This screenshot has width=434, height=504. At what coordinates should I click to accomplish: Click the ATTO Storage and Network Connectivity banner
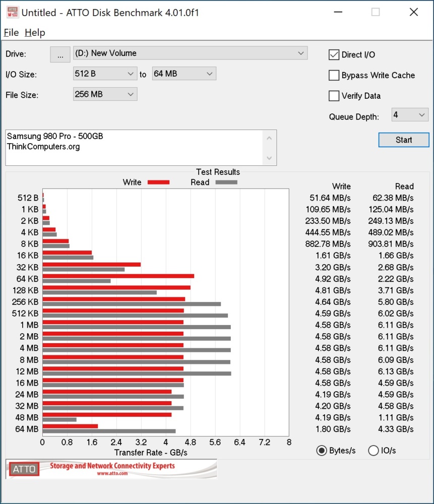[x=111, y=469]
